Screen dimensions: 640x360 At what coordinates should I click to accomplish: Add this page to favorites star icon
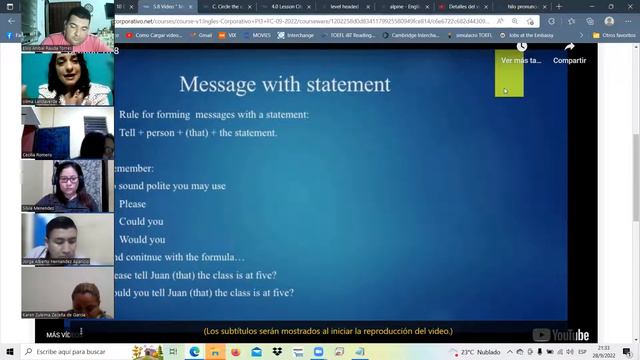coord(530,21)
